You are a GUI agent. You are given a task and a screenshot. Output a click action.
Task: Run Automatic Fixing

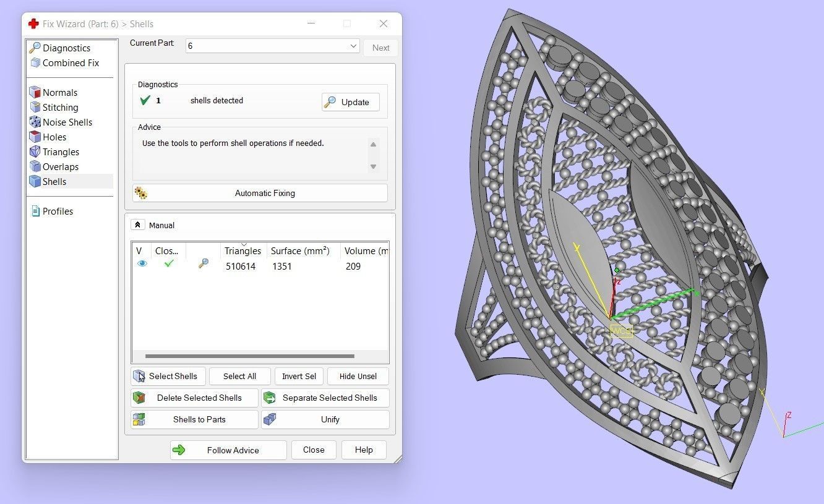point(260,193)
